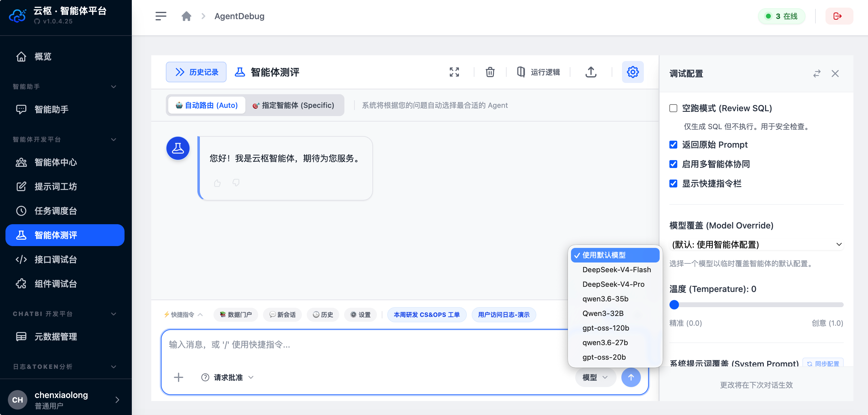This screenshot has width=868, height=415.
Task: Open 接口调试台 in the sidebar
Action: (65, 259)
